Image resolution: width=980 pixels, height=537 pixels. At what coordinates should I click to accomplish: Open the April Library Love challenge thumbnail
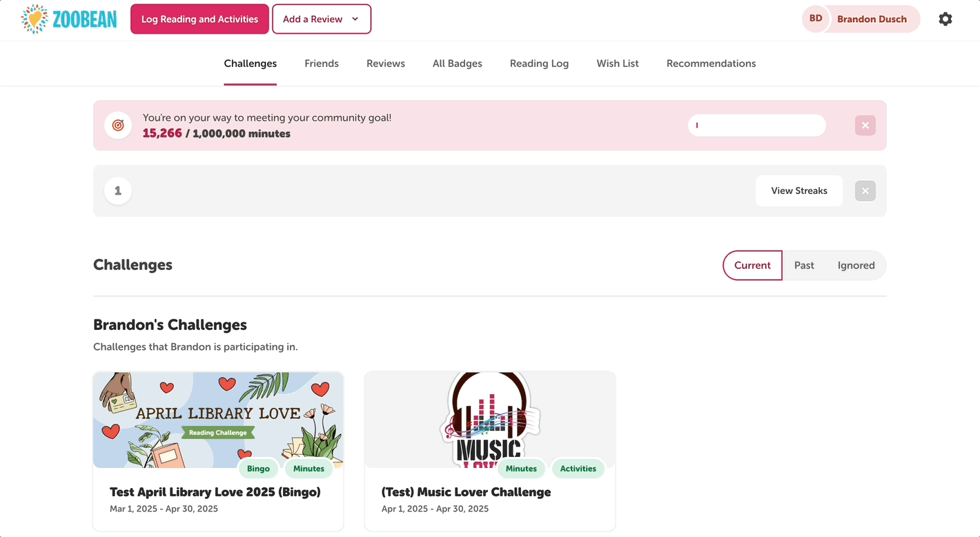(218, 420)
